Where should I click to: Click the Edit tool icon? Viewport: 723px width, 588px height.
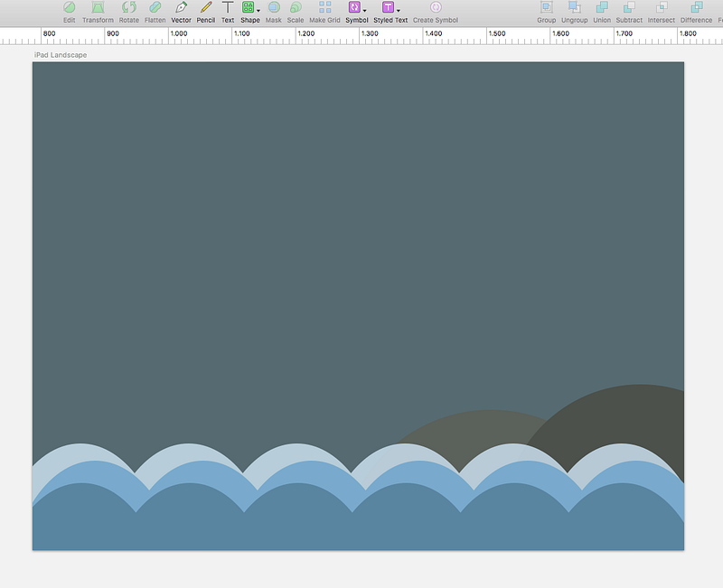tap(69, 7)
